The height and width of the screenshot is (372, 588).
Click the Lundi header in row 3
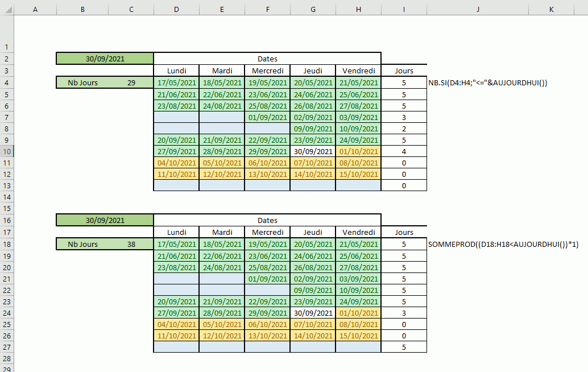coord(176,71)
